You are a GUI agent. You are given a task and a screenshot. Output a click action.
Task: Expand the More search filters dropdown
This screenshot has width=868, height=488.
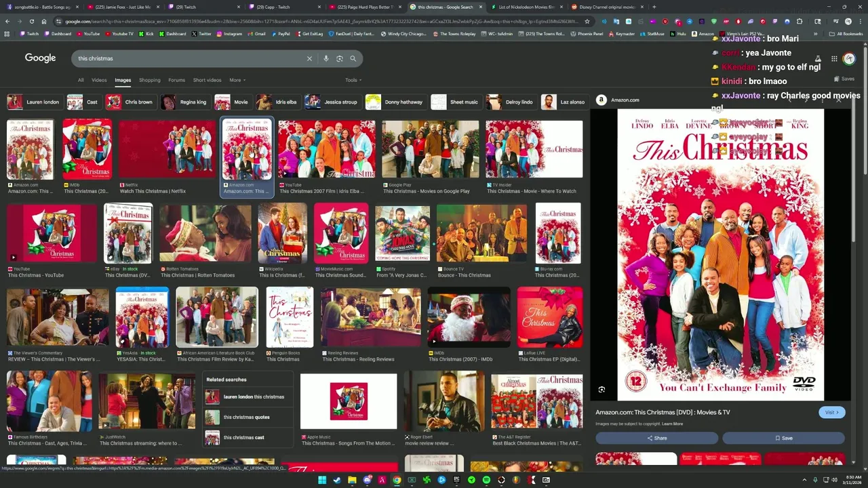pos(237,80)
